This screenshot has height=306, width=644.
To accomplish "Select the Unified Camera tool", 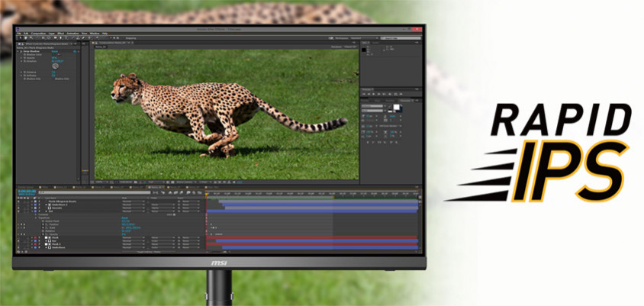I will click(x=43, y=38).
